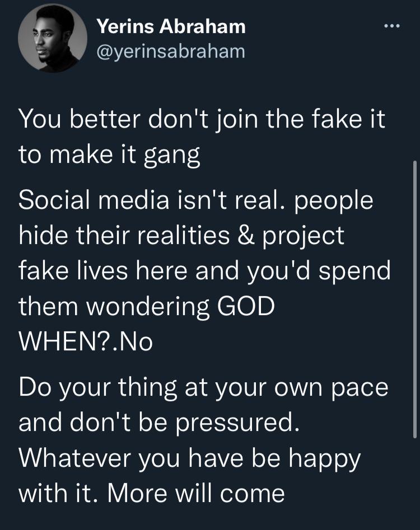Image resolution: width=420 pixels, height=530 pixels.
Task: Click the closing line "with it. More will come"
Action: (x=152, y=493)
